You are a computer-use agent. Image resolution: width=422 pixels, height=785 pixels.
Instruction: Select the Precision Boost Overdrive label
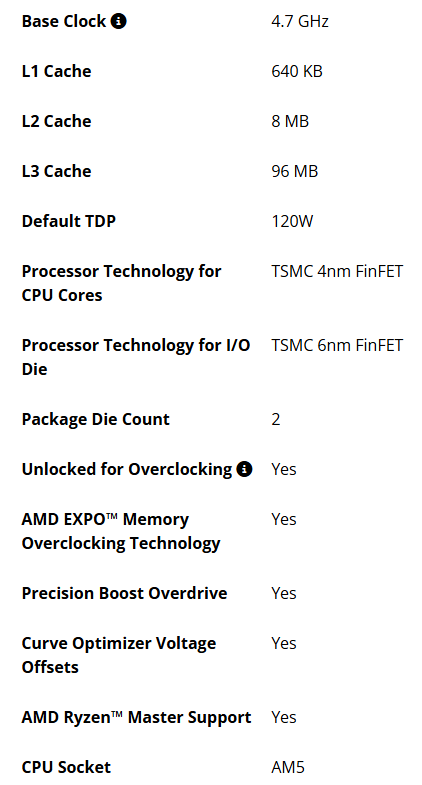click(125, 593)
